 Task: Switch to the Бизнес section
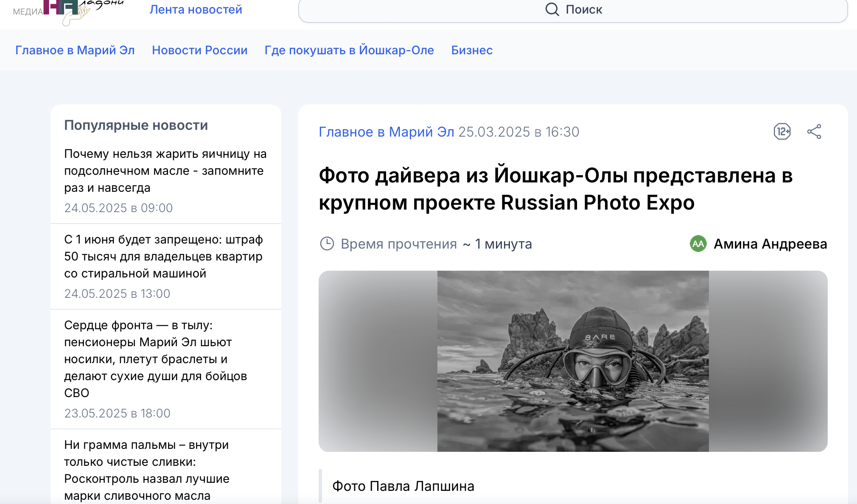(471, 50)
